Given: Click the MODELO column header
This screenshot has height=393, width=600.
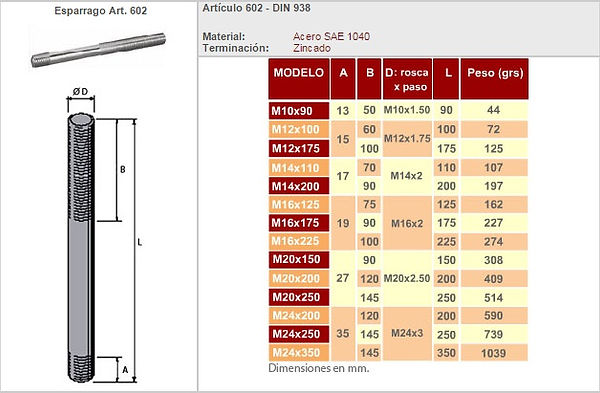Looking at the screenshot, I should 299,79.
